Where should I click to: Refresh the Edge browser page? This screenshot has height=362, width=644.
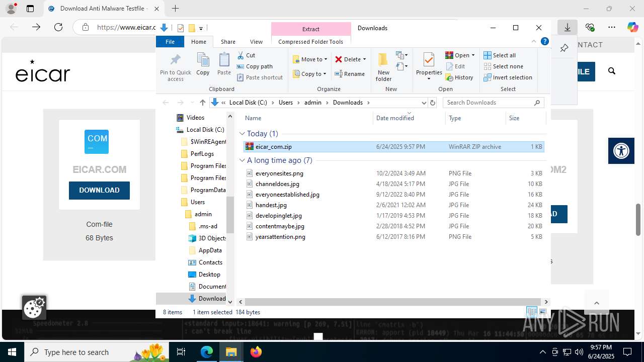[58, 27]
